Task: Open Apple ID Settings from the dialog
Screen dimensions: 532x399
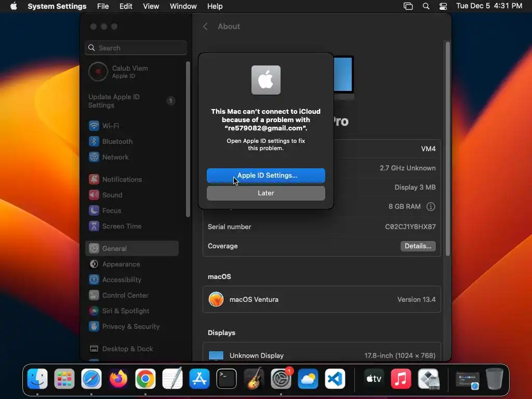Action: [x=265, y=176]
